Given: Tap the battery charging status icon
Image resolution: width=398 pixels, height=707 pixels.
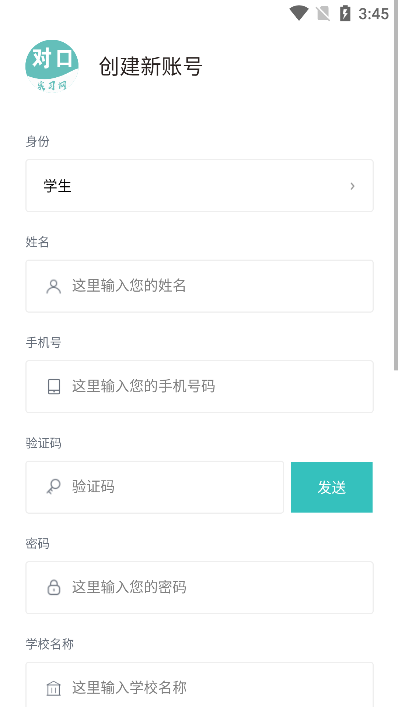Looking at the screenshot, I should point(345,13).
